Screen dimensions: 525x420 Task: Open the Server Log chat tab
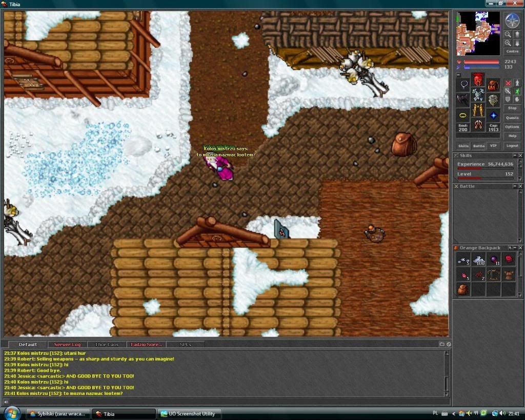tap(67, 344)
